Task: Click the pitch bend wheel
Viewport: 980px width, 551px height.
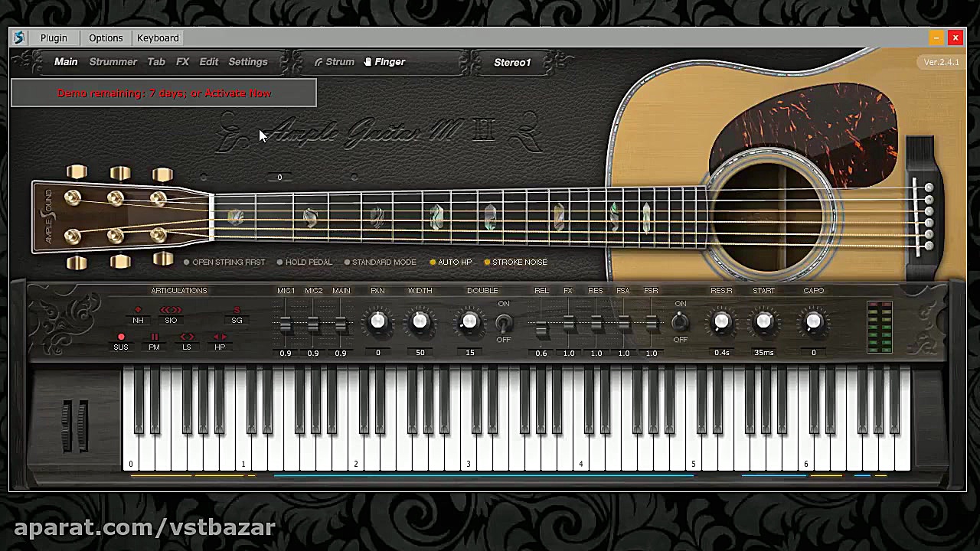Action: coord(67,425)
